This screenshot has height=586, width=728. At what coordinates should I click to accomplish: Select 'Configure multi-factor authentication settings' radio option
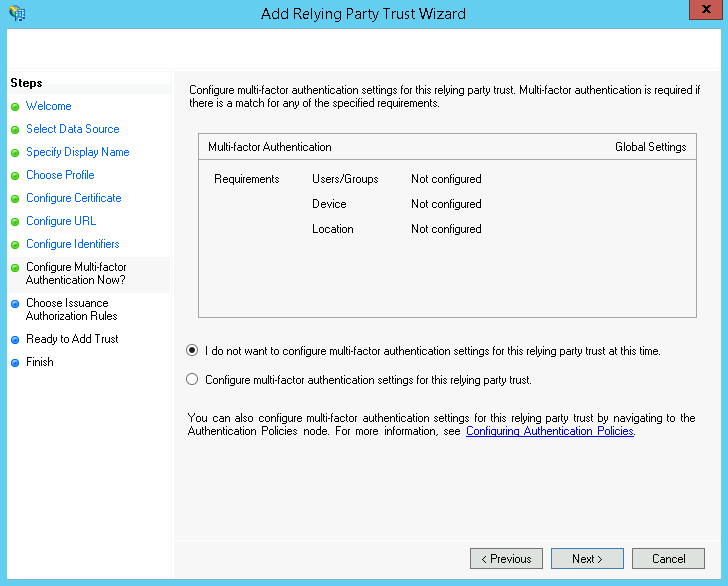coord(192,379)
